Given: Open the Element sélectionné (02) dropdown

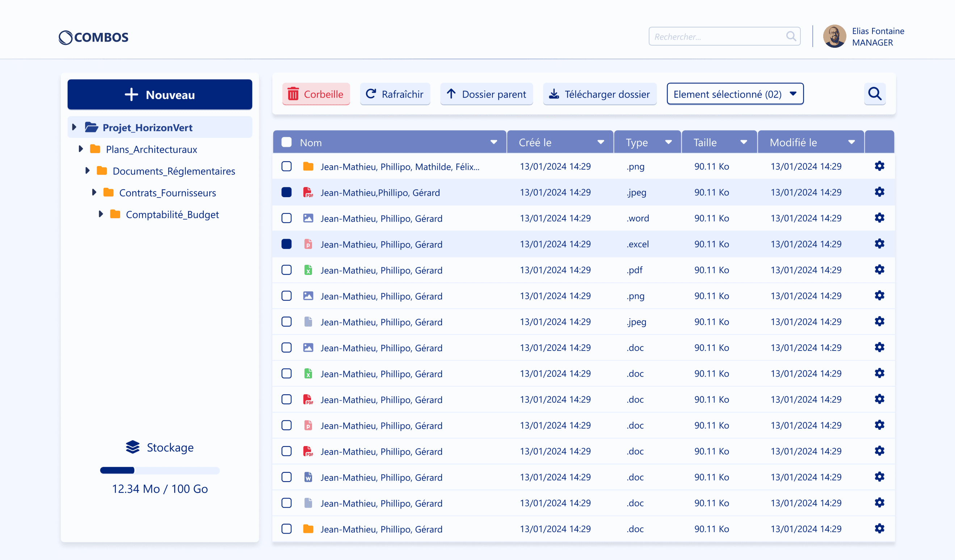Looking at the screenshot, I should tap(735, 94).
